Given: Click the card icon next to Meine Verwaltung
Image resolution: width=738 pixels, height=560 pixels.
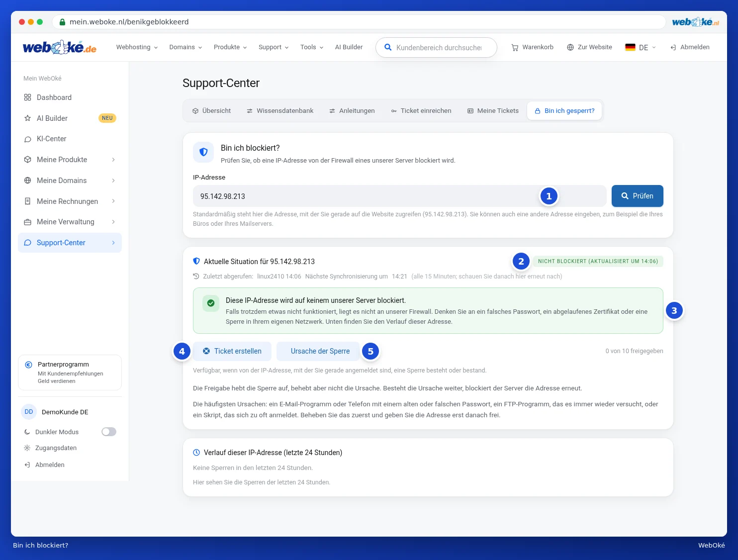Looking at the screenshot, I should coord(28,222).
